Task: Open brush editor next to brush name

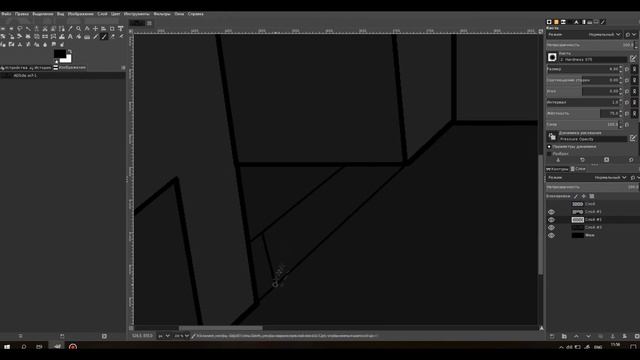Action: [x=633, y=58]
